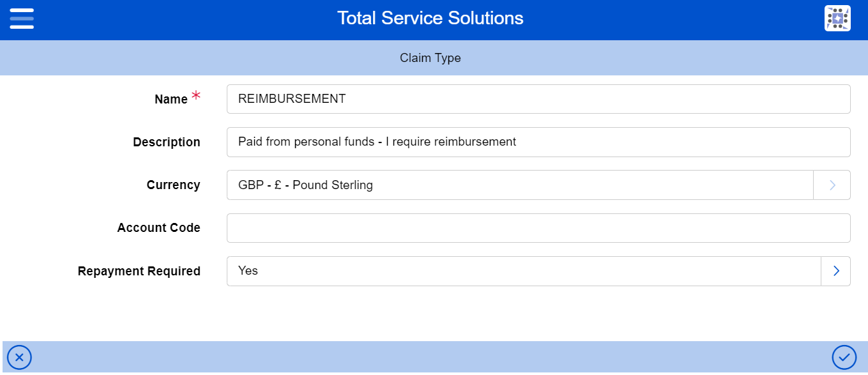Click the Repayment Required label
Image resolution: width=868 pixels, height=375 pixels.
[x=139, y=272]
